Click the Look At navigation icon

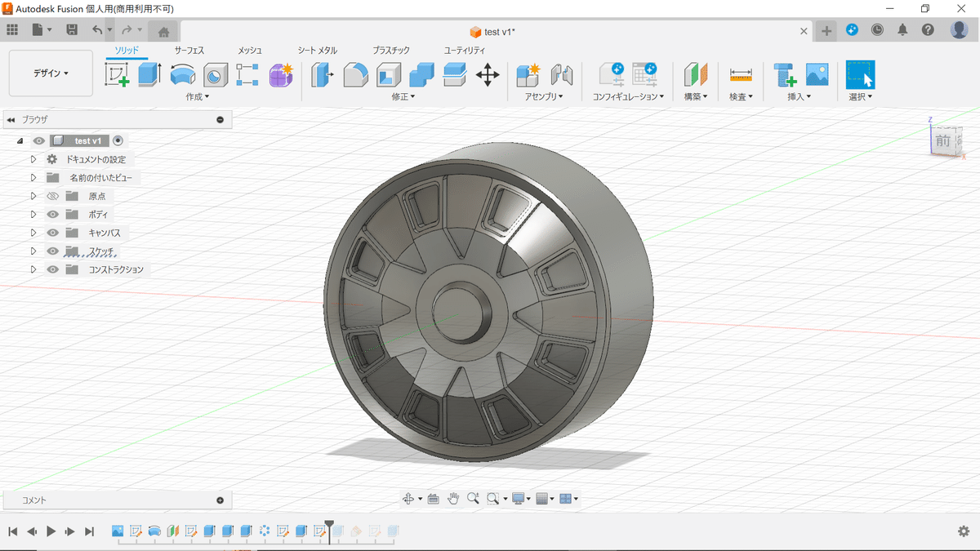click(434, 499)
